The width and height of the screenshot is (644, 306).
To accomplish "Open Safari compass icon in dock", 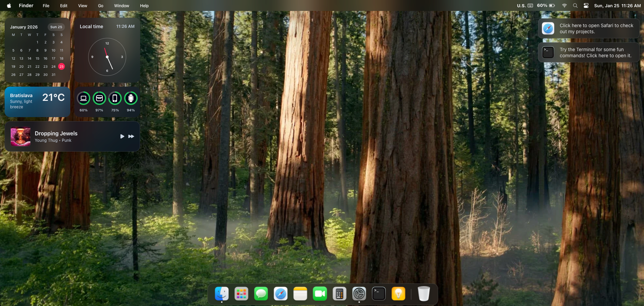I will click(x=281, y=294).
